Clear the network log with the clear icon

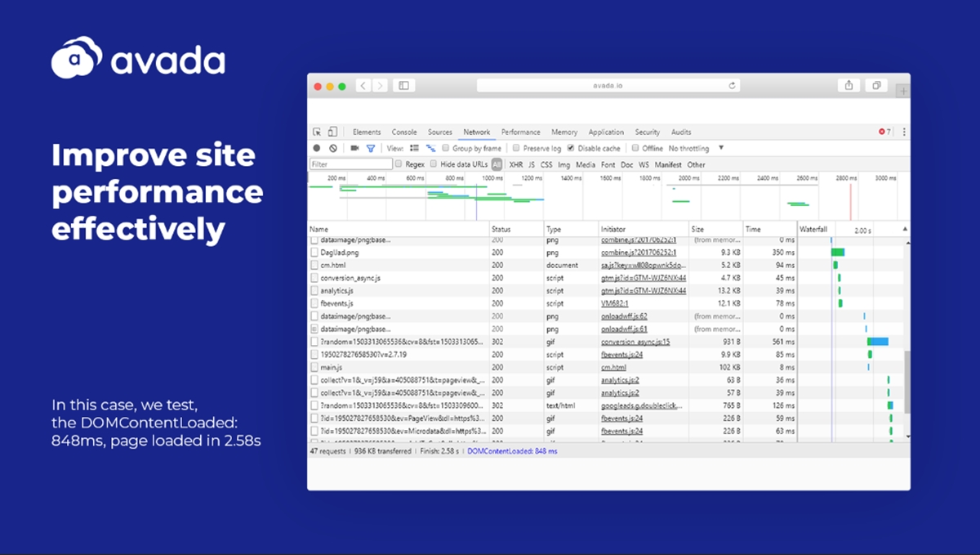(x=333, y=148)
